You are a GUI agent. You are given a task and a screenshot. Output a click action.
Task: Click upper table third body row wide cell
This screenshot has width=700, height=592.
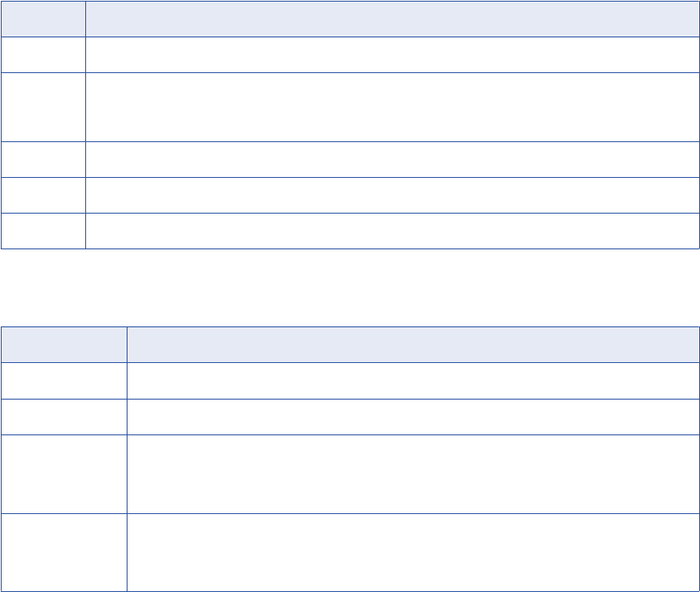[x=392, y=160]
